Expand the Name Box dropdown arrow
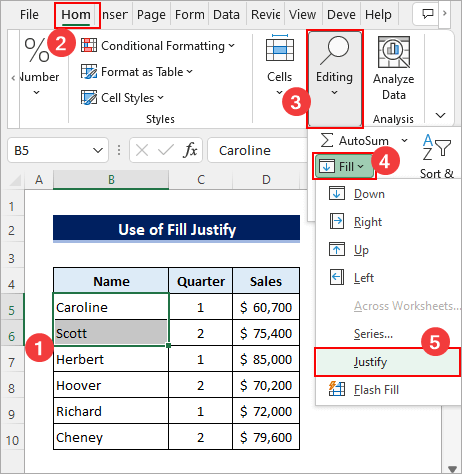Viewport: 462px width, 474px height. [98, 151]
